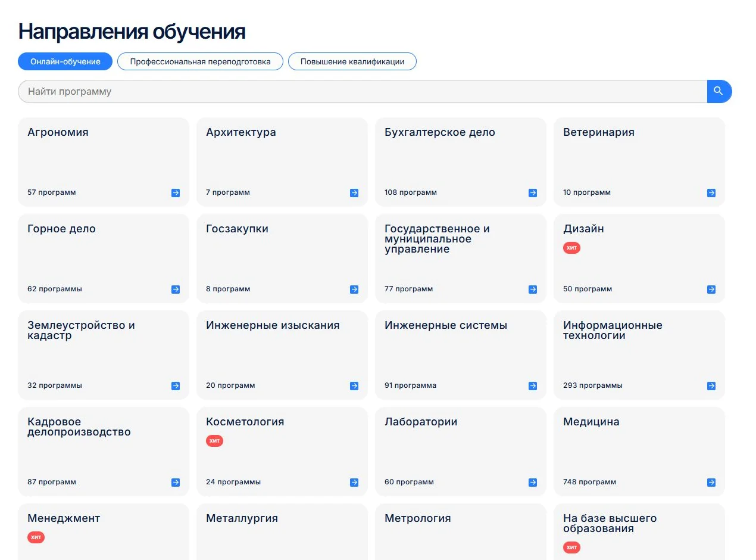Click the '7 программ' count text

click(x=228, y=192)
